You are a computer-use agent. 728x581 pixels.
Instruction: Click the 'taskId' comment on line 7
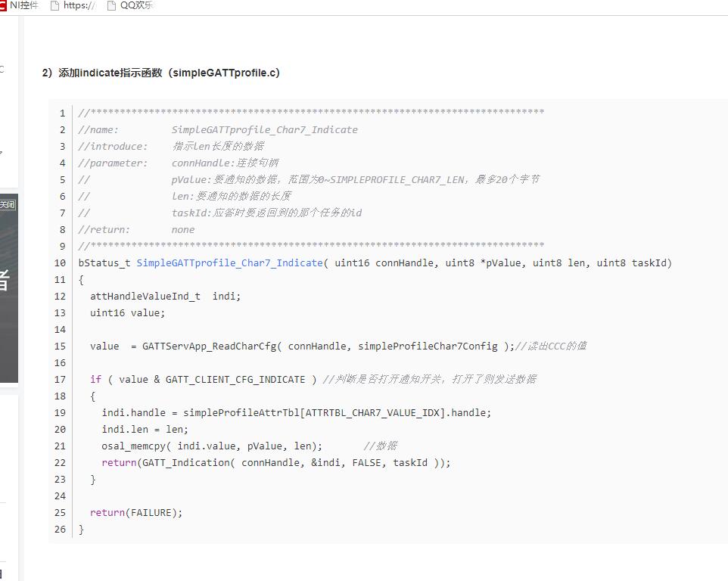click(266, 213)
